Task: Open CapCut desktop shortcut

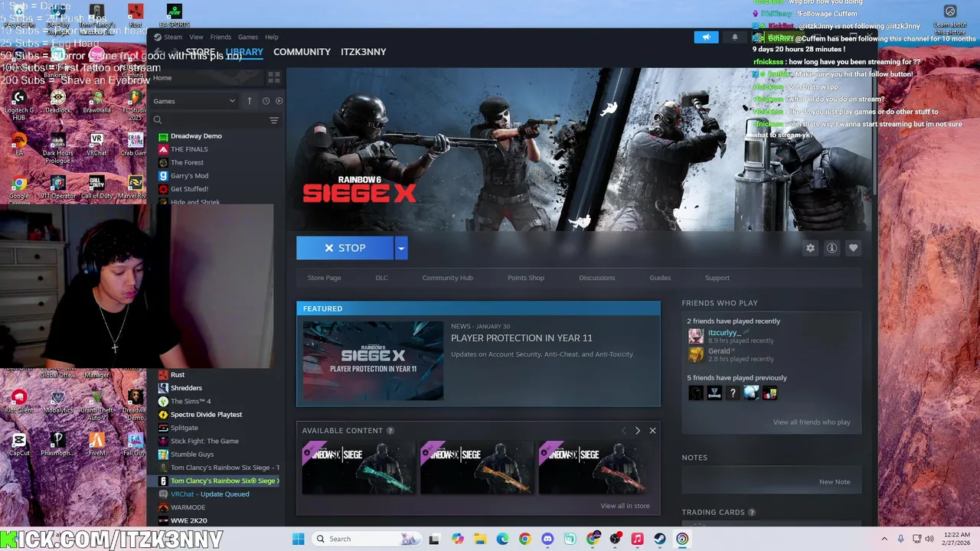Action: pos(19,444)
